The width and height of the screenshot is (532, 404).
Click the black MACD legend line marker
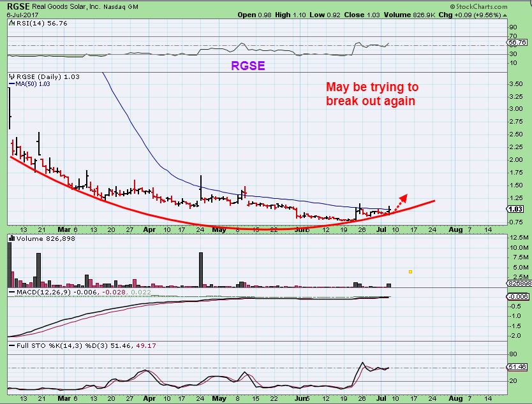pos(12,292)
